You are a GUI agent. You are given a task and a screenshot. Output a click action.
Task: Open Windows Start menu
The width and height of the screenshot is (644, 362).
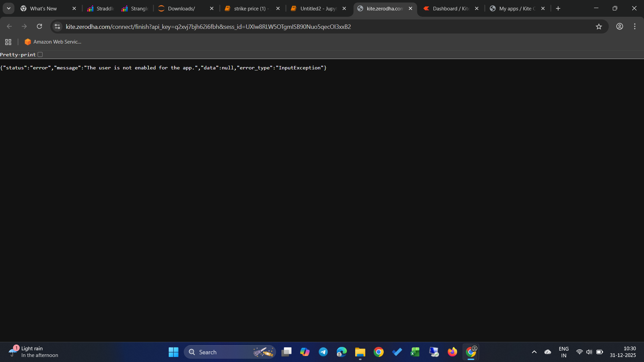pyautogui.click(x=173, y=352)
